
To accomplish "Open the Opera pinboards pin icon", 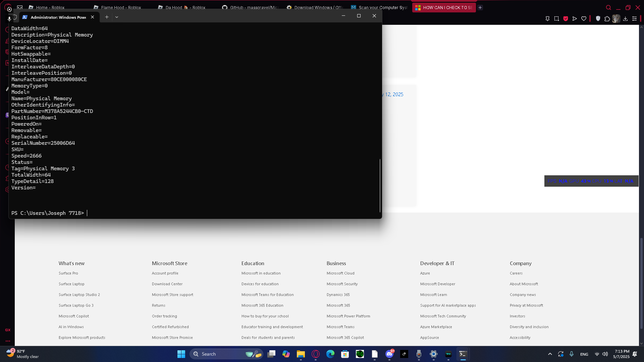I will (547, 19).
